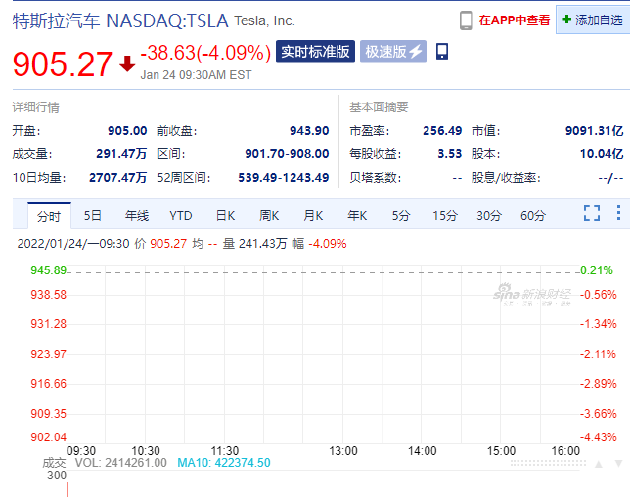Switch to the 极速版 fast mode
Viewport: 630px width, 497px height.
tap(393, 51)
